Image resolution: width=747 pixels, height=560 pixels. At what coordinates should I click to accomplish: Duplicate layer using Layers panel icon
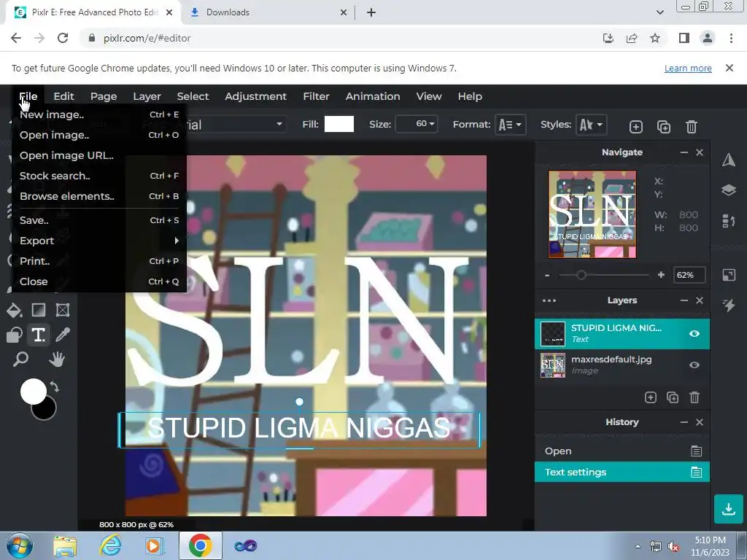673,397
